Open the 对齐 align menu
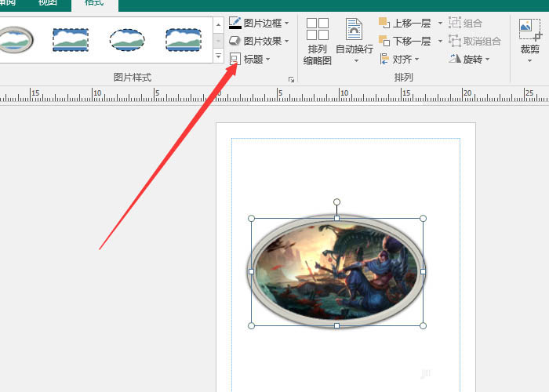This screenshot has height=392, width=549. click(399, 59)
